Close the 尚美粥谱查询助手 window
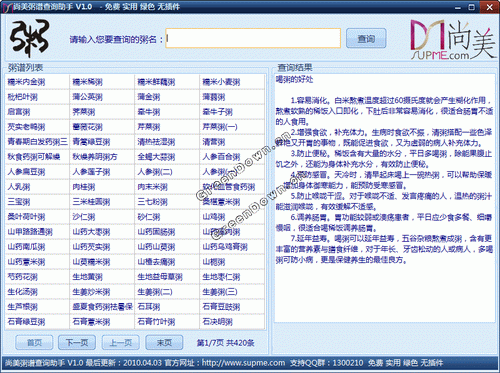The image size is (500, 373). pyautogui.click(x=489, y=7)
